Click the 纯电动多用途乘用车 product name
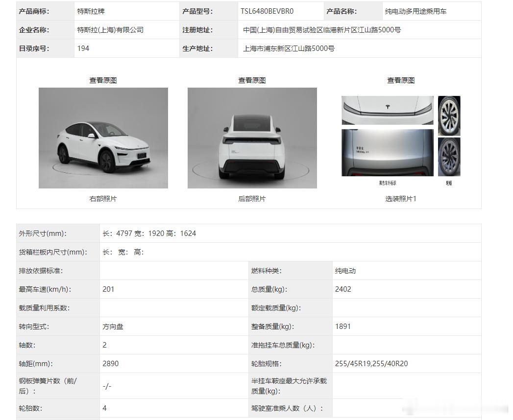Image resolution: width=513 pixels, height=420 pixels. pos(415,11)
